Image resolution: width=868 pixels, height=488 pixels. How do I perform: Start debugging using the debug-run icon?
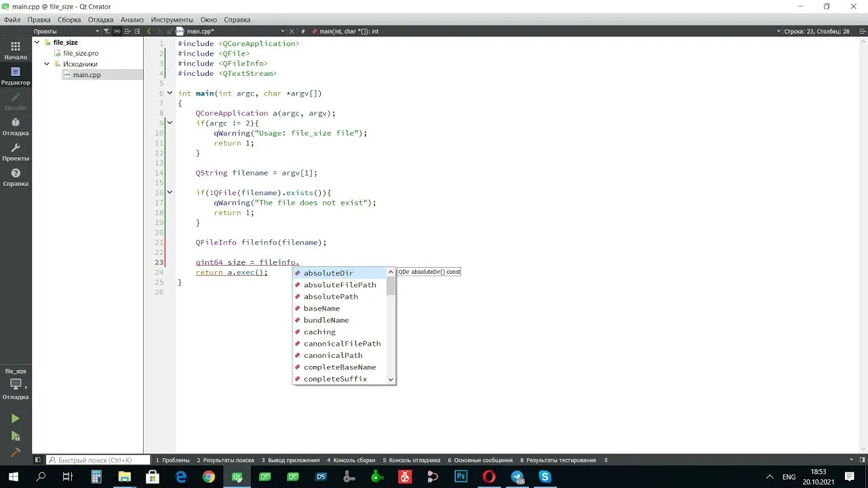pyautogui.click(x=15, y=434)
